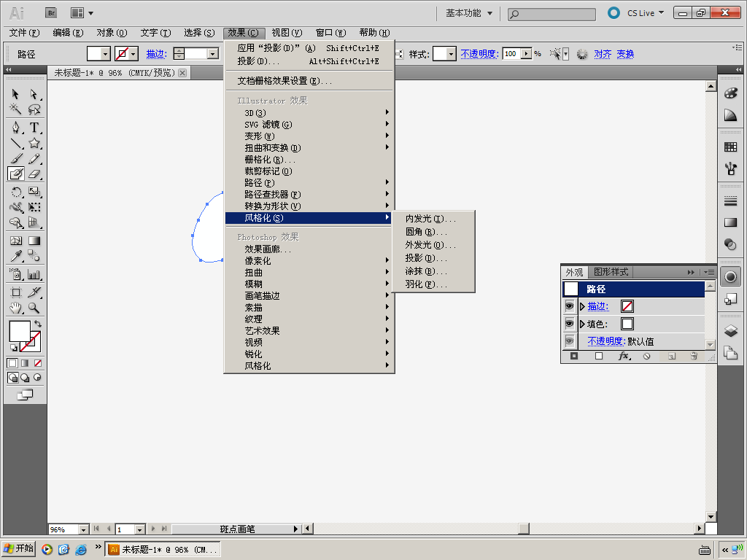The image size is (747, 560).
Task: Switch paint mode to Gradient in toolbox
Action: tap(25, 363)
